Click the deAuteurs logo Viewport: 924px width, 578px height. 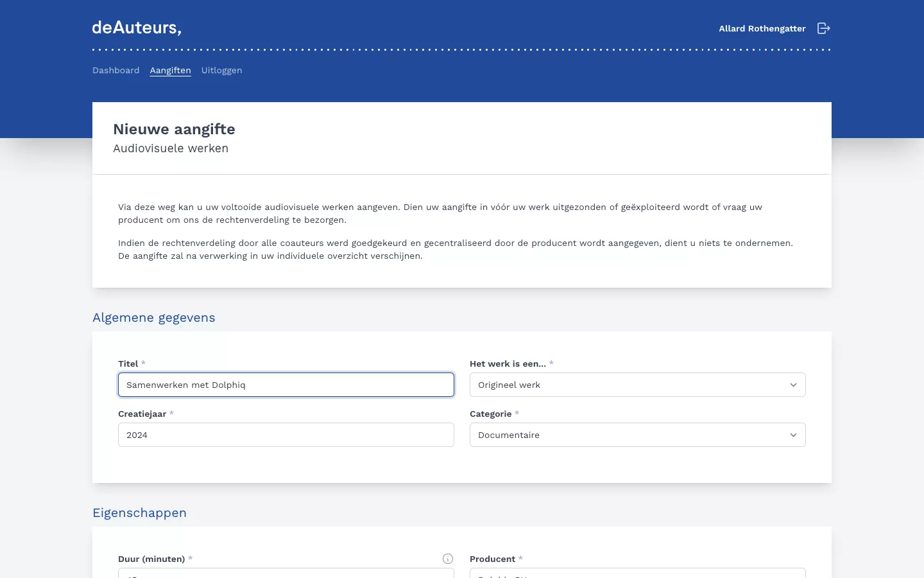(x=137, y=28)
